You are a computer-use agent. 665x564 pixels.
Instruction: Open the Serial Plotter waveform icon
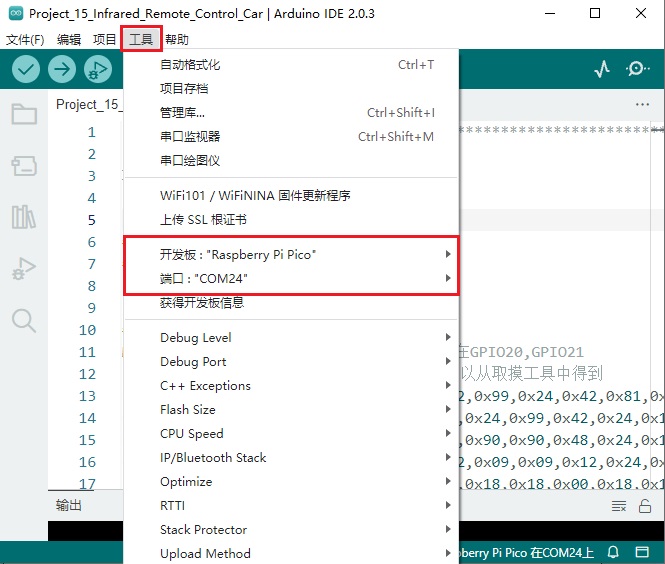pos(602,69)
